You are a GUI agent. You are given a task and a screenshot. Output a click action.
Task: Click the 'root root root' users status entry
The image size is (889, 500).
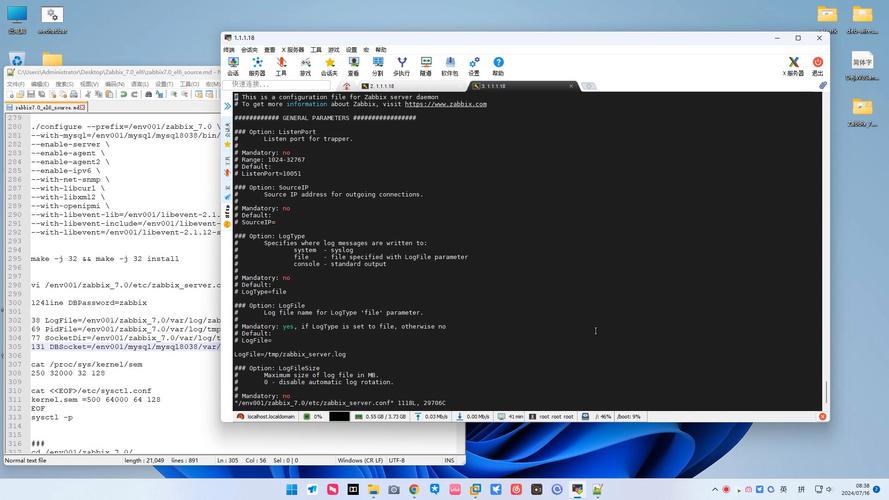[551, 417]
